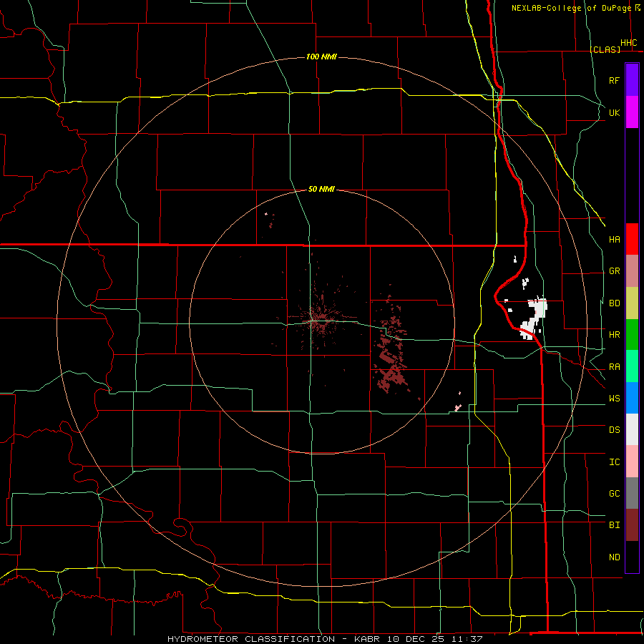The image size is (644, 644).
Task: Pick the HR green legend swatch
Action: pyautogui.click(x=632, y=335)
